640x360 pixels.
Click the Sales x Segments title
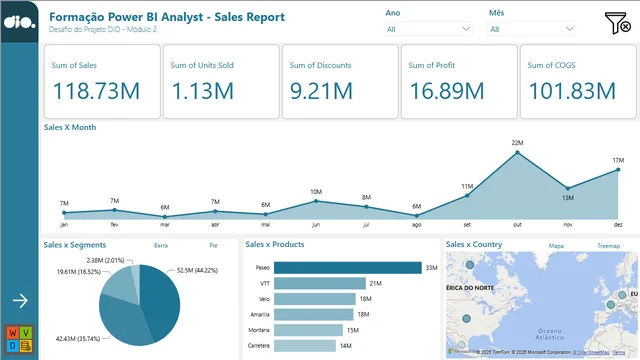(75, 245)
